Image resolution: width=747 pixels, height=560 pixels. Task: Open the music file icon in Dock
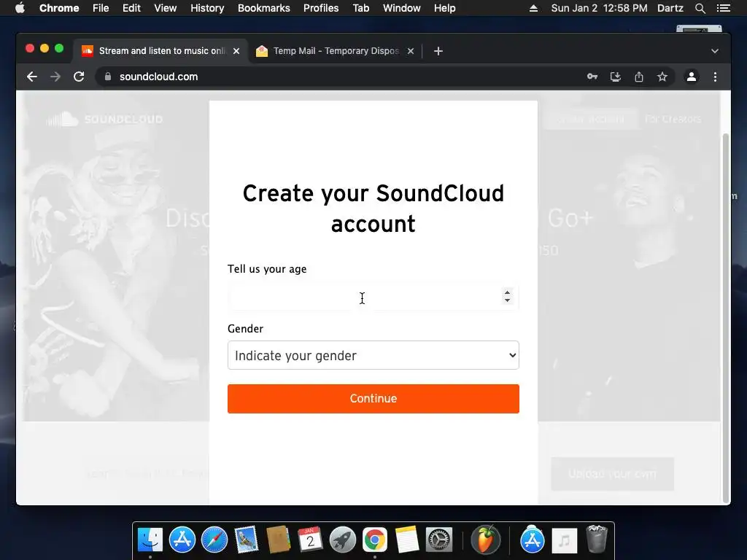point(565,540)
